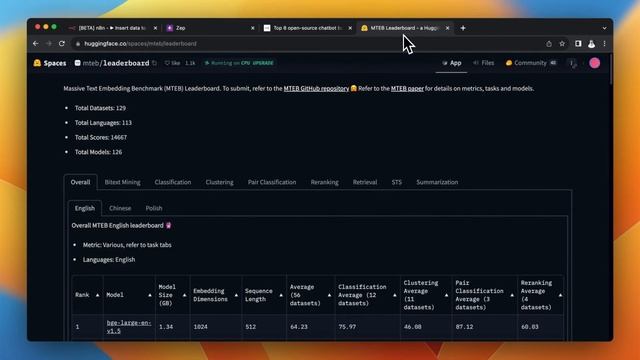Screen dimensions: 640x360
Task: Open the MTEB GitHub repository link
Action: [x=316, y=89]
